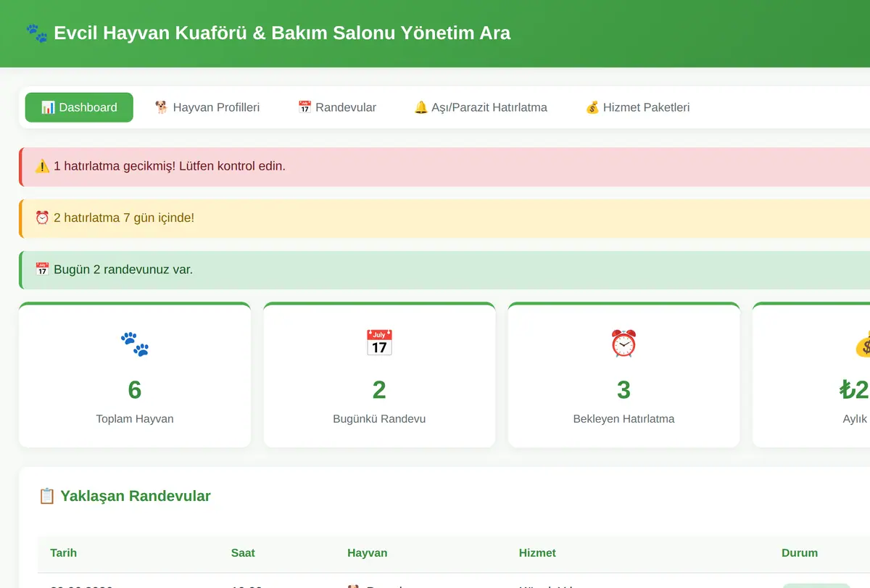Click the 'Bekleyen Hatırlatma' label
Image resolution: width=870 pixels, height=588 pixels.
point(623,419)
